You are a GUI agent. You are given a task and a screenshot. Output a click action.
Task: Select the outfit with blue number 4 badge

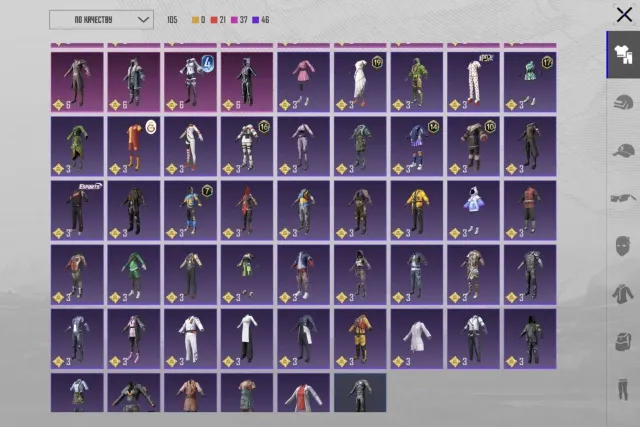pyautogui.click(x=191, y=82)
